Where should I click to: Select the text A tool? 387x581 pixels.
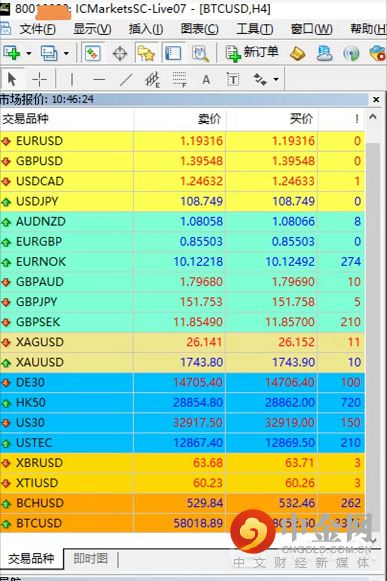point(206,79)
